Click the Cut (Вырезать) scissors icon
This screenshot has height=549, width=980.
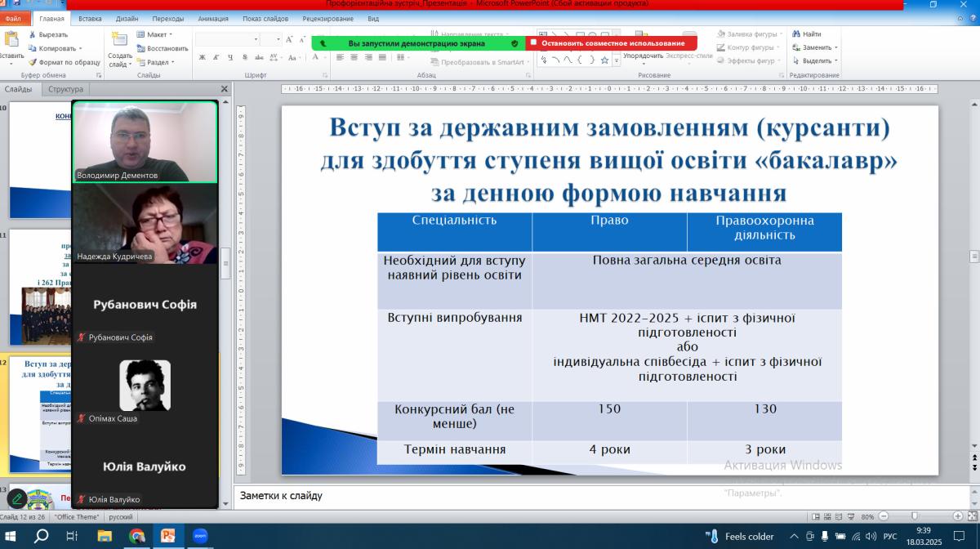point(33,35)
